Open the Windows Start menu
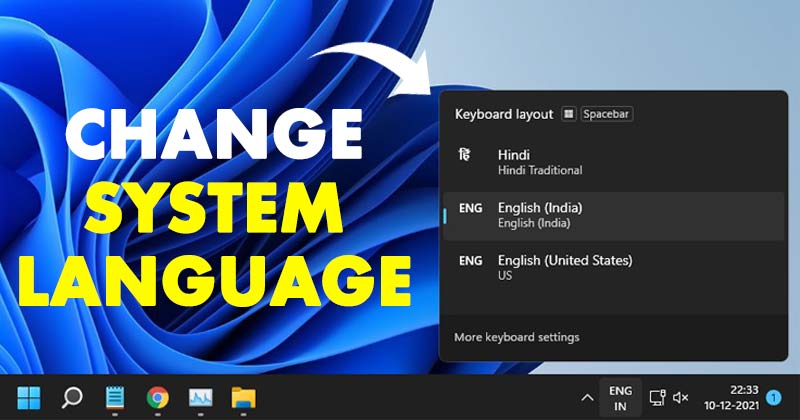Image resolution: width=800 pixels, height=420 pixels. 29,398
